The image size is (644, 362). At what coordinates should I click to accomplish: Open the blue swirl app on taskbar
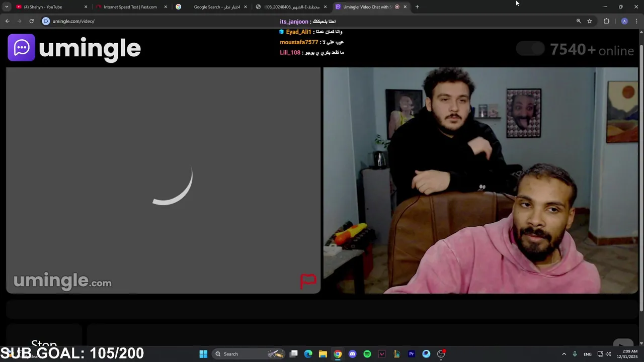[x=426, y=354]
